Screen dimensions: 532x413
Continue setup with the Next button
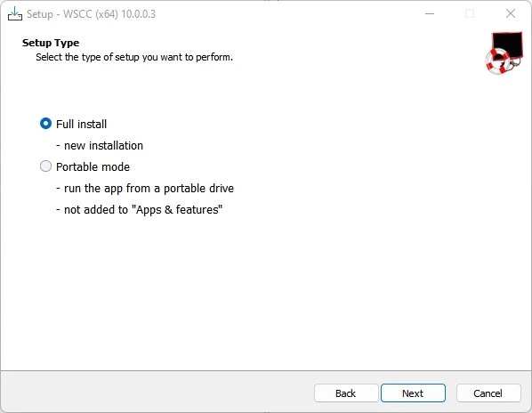tap(413, 393)
